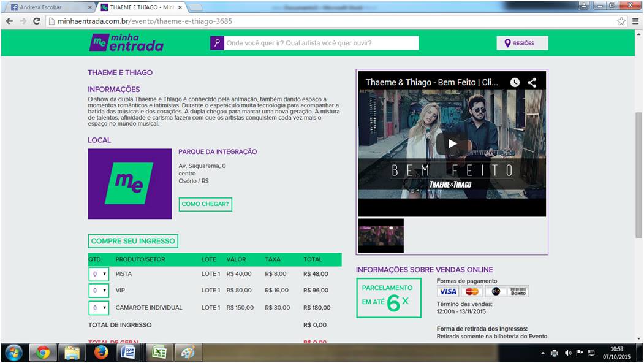Bookmark this page with the star icon
This screenshot has width=644, height=363.
coord(621,21)
